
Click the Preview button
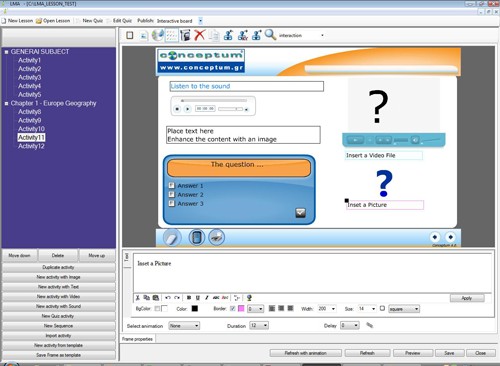[x=413, y=353]
